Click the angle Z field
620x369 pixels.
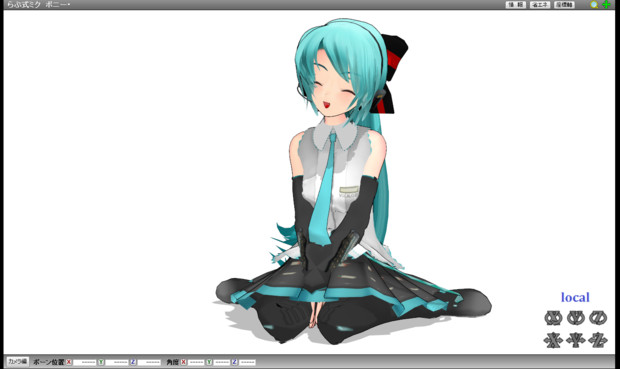(247, 362)
